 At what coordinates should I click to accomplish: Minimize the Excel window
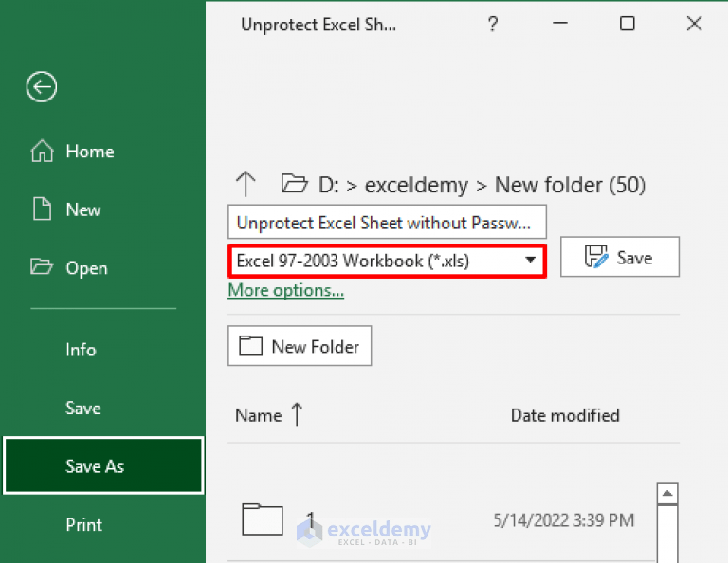click(560, 23)
